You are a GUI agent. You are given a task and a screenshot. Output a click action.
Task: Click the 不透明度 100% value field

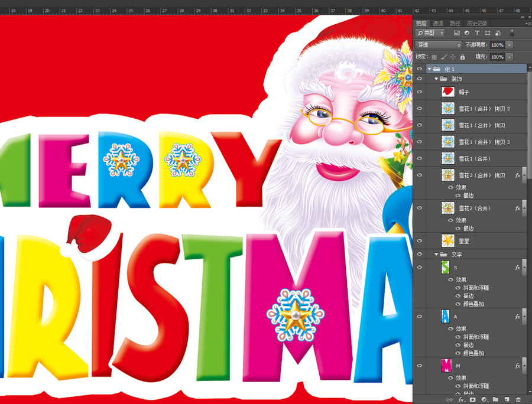497,45
